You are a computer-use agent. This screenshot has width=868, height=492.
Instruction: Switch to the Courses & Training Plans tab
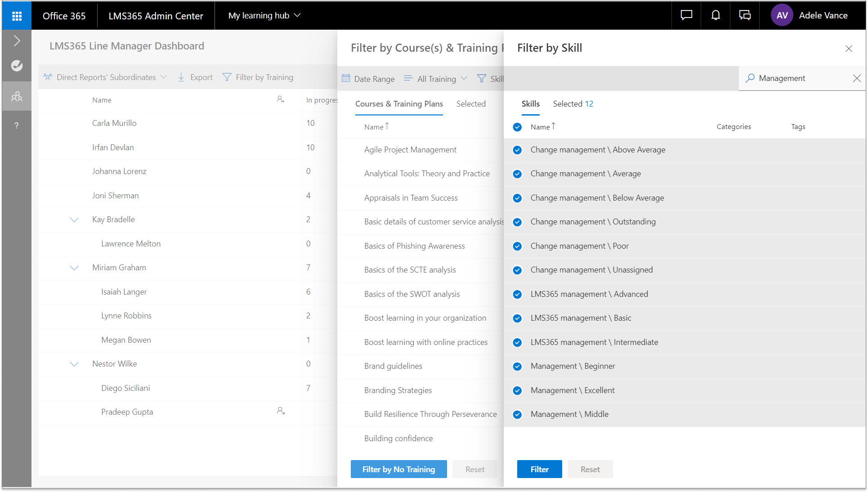(x=398, y=104)
